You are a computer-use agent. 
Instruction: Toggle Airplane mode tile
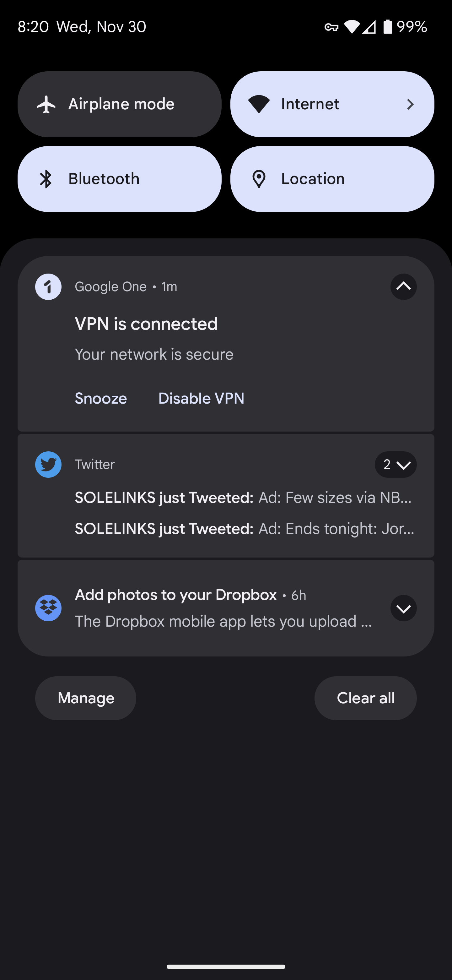click(x=119, y=104)
